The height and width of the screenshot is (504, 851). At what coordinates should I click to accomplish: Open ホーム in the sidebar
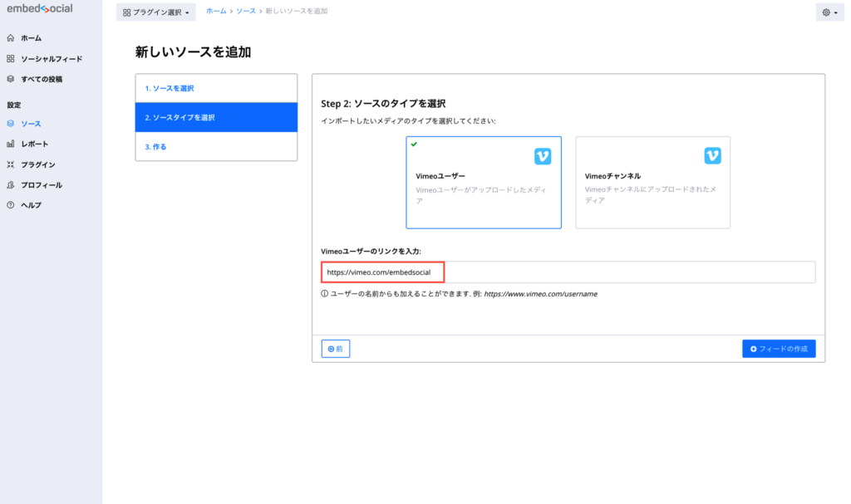pos(32,38)
